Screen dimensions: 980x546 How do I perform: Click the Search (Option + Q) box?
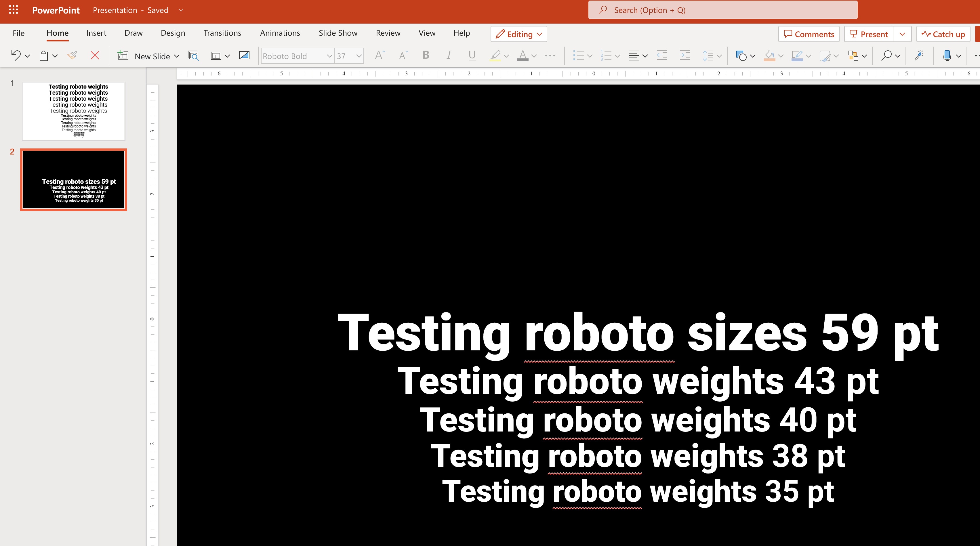click(x=723, y=10)
